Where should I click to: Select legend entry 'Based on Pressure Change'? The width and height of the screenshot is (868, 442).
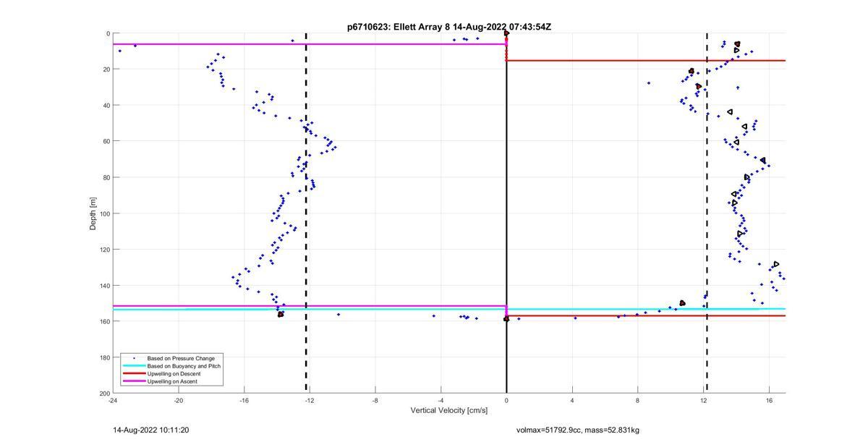(181, 358)
